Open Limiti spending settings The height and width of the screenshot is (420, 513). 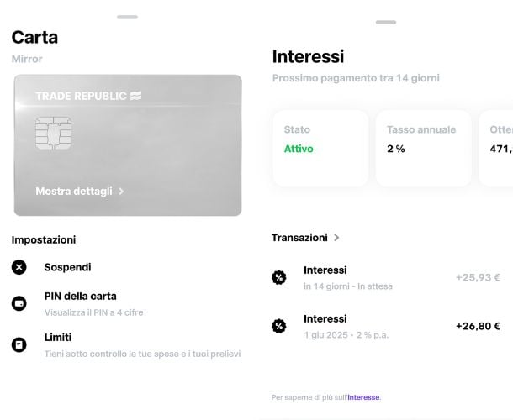(x=59, y=337)
